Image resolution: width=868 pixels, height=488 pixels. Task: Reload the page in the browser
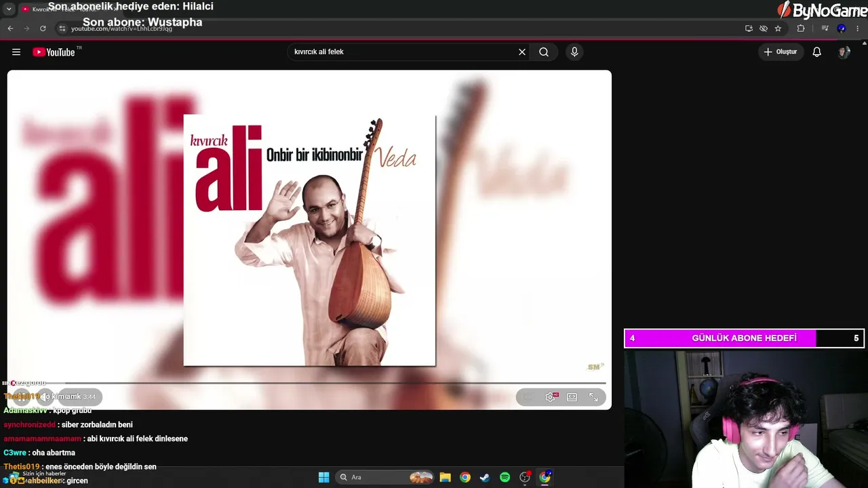[x=43, y=28]
